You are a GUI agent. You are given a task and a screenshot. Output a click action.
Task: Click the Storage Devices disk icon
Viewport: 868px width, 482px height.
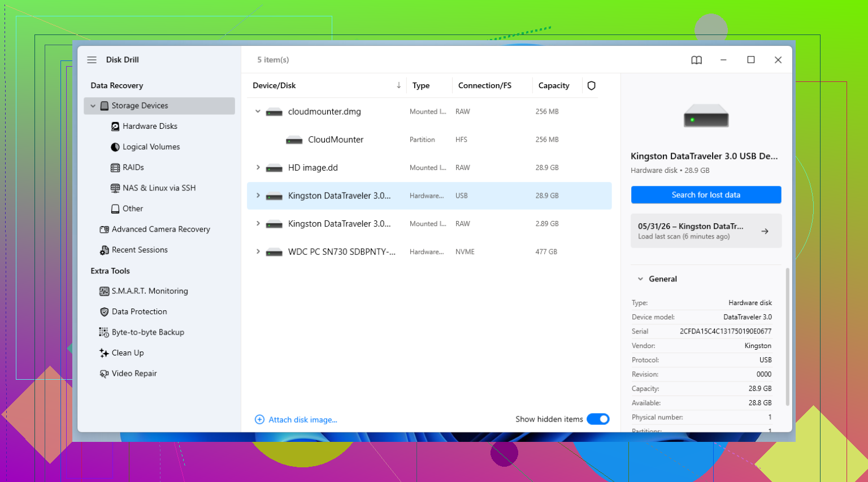pos(104,106)
